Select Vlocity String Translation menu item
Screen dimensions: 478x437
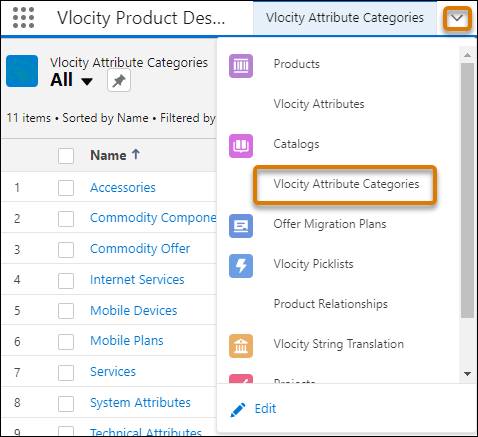338,344
